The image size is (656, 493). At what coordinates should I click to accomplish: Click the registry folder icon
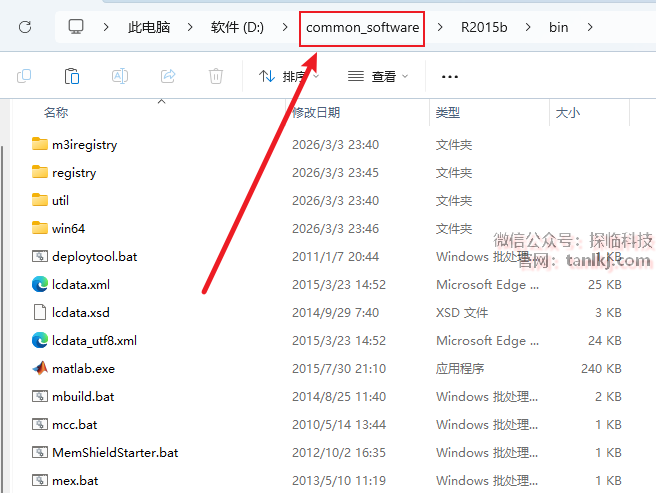(40, 172)
